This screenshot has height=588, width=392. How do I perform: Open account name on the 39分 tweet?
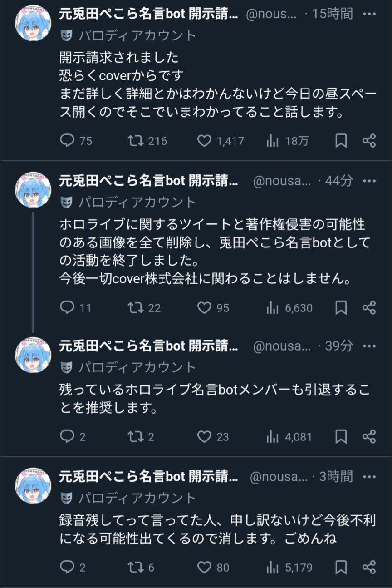[148, 346]
